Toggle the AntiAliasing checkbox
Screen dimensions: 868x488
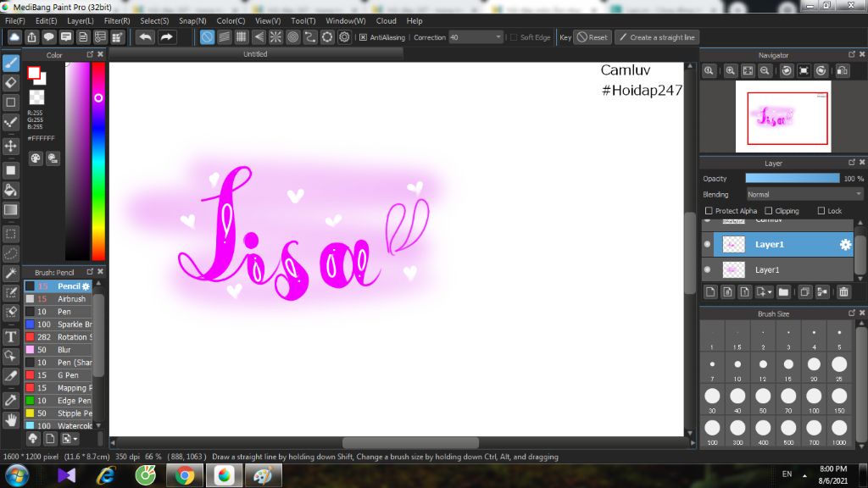coord(363,37)
